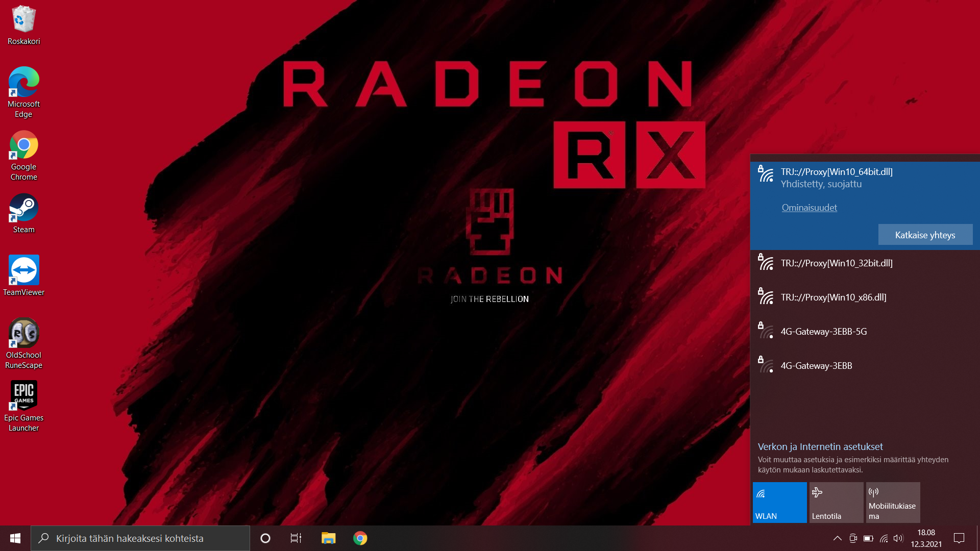Open the Windows Start menu
The image size is (980, 551).
coord(15,538)
